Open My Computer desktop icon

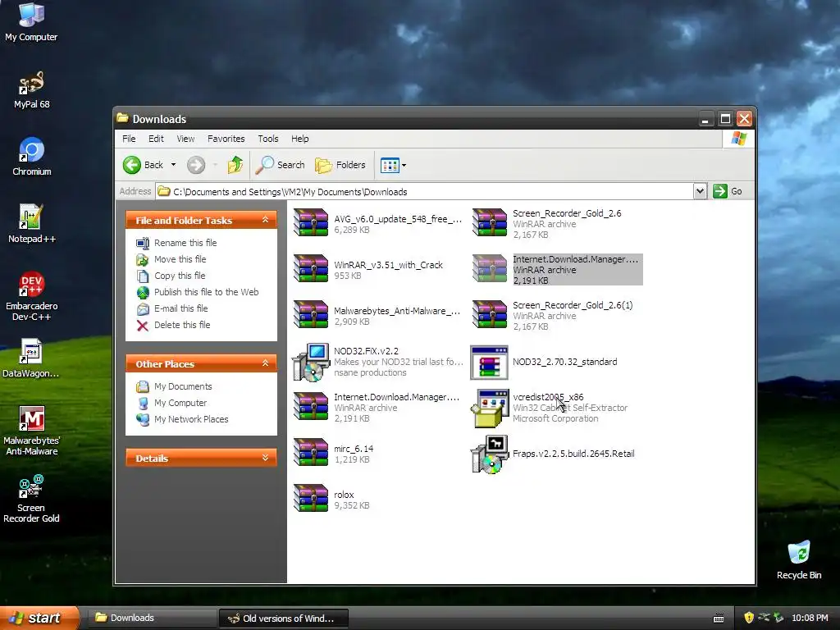tap(31, 21)
